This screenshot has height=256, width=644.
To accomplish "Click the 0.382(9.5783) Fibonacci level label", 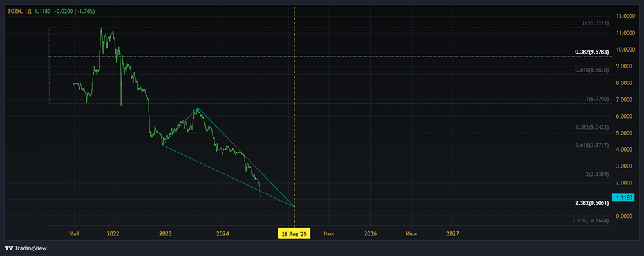I will pyautogui.click(x=591, y=52).
